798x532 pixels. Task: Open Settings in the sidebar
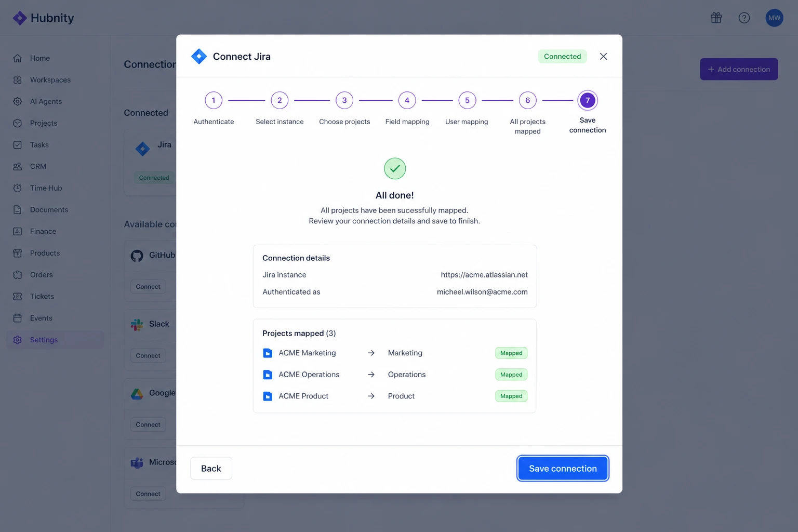coord(55,340)
